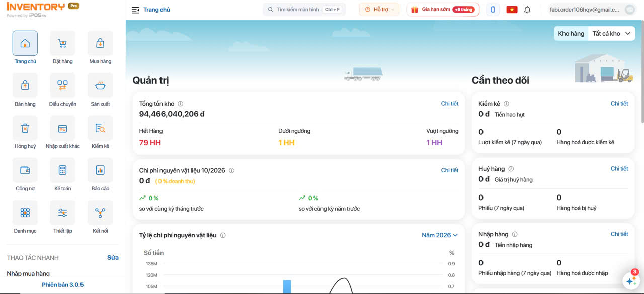Click the 94,466,040,206 đ total value
This screenshot has width=644, height=294.
coord(172,114)
